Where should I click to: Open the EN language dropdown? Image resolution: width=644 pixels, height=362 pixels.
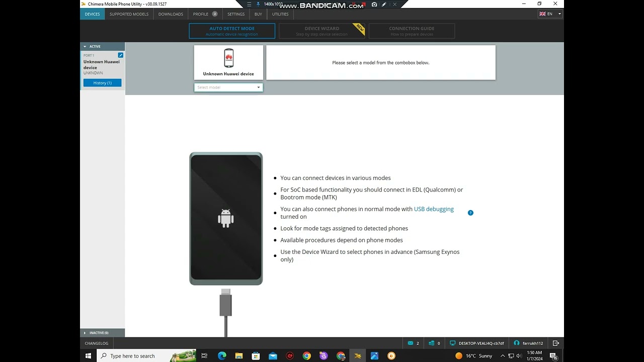click(550, 14)
